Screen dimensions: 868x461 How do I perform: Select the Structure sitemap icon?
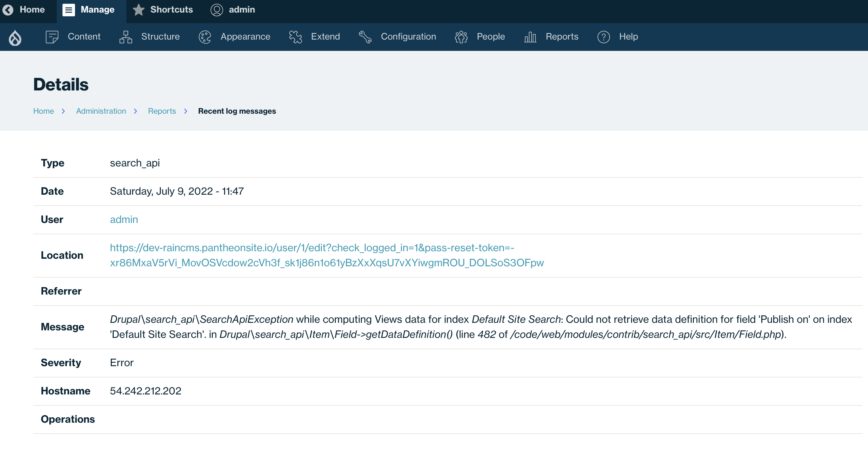click(125, 37)
